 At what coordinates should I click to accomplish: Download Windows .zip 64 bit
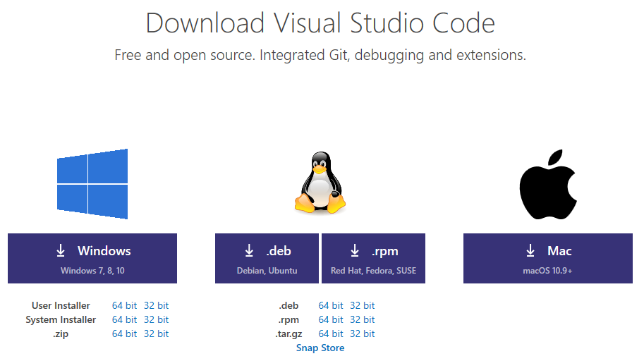point(124,334)
